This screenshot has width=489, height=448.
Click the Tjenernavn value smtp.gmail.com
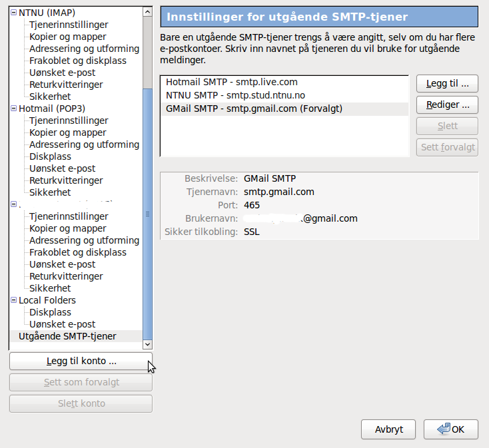278,192
